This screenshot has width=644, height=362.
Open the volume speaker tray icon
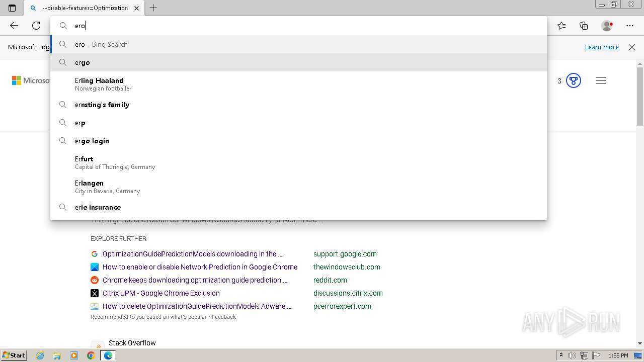click(572, 355)
